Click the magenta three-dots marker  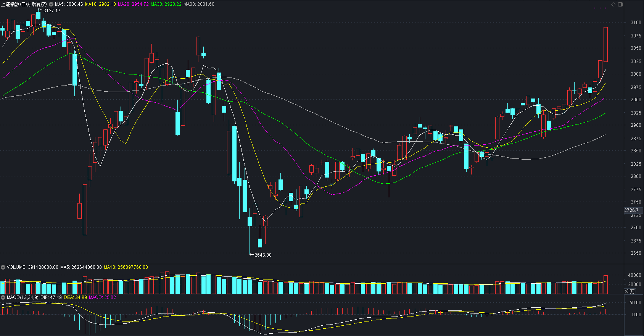point(600,8)
